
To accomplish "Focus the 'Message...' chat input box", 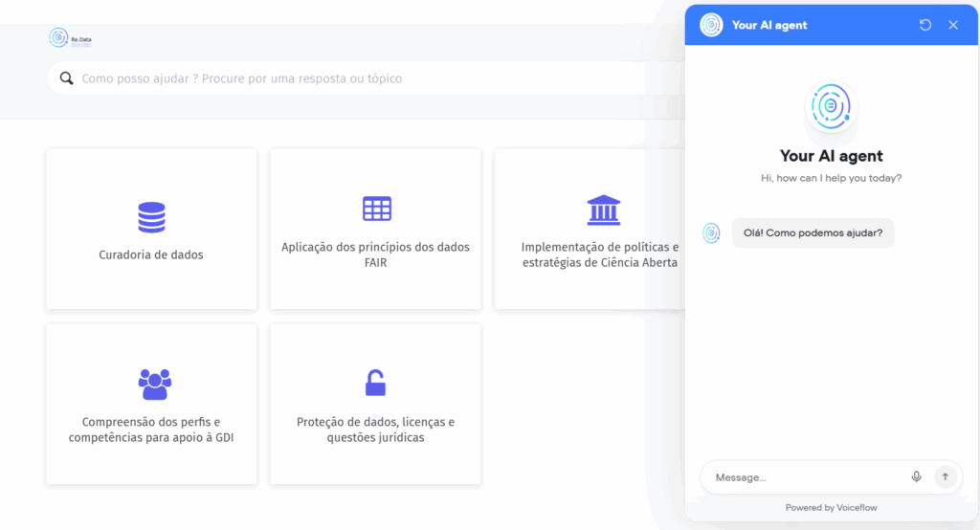I will (x=804, y=477).
